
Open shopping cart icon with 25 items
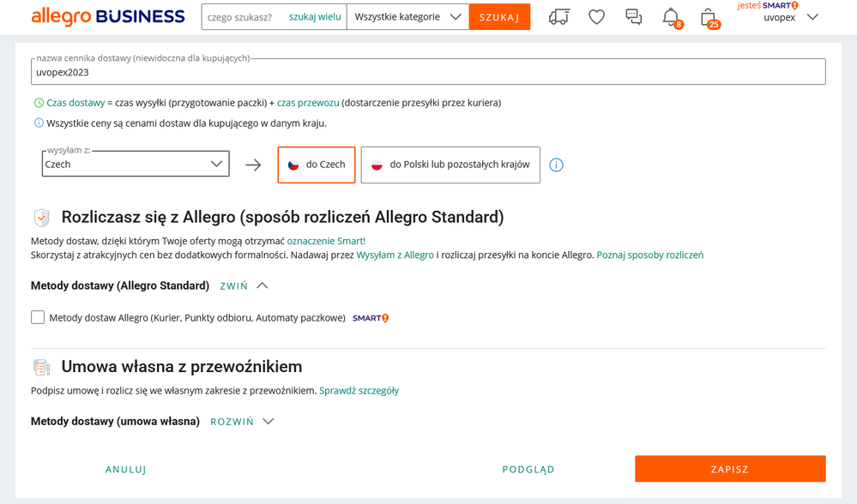click(708, 17)
